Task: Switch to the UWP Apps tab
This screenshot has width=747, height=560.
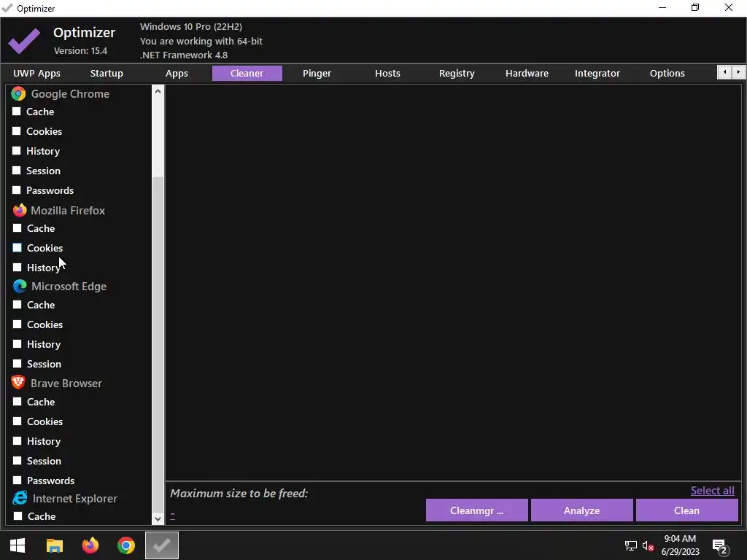Action: (36, 74)
